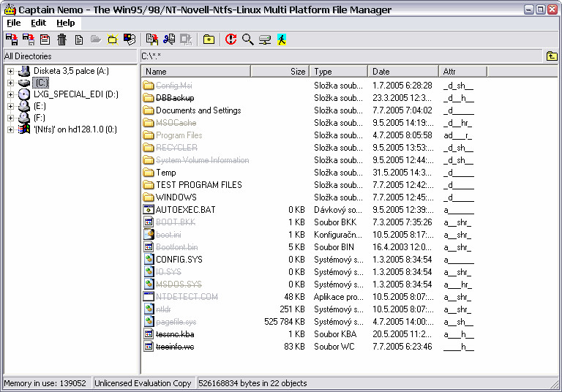Expand the '(Ntfs)' on hd128.1.0 node
The image size is (562, 392).
[10, 129]
